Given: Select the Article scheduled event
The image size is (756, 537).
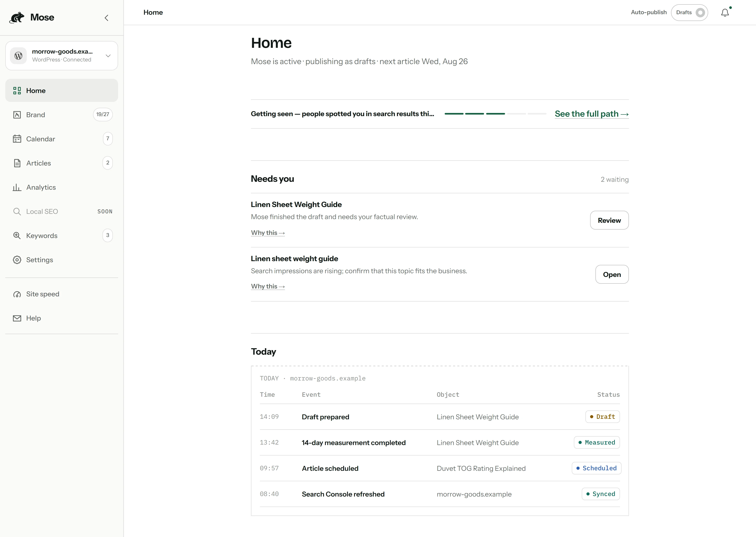Looking at the screenshot, I should pyautogui.click(x=330, y=469).
